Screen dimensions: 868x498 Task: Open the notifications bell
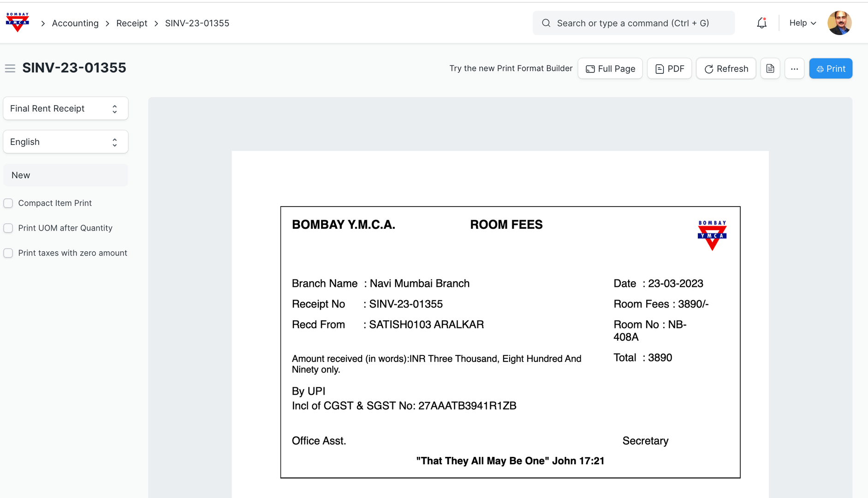[x=761, y=23]
